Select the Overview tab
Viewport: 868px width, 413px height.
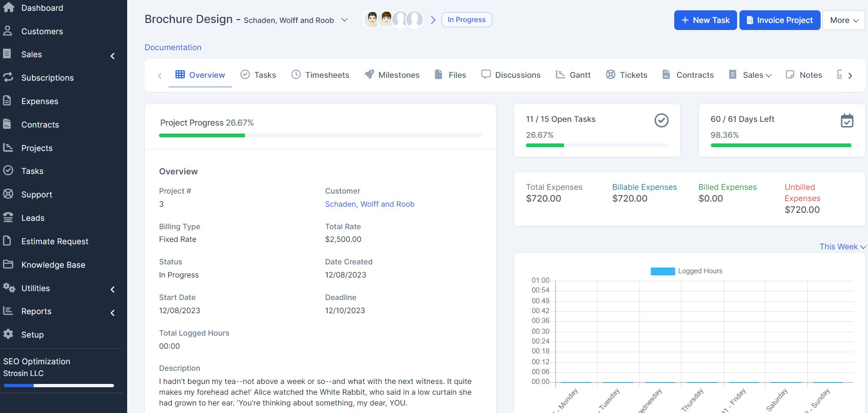(200, 75)
